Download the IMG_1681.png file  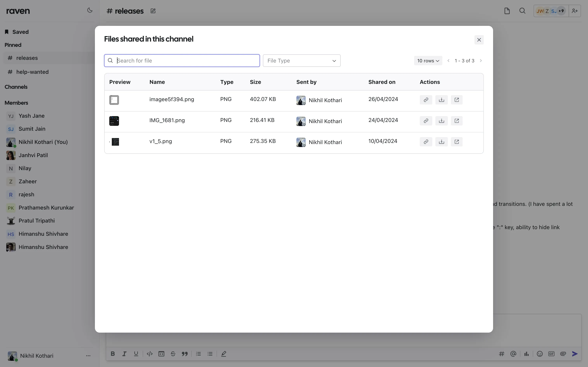click(x=441, y=121)
